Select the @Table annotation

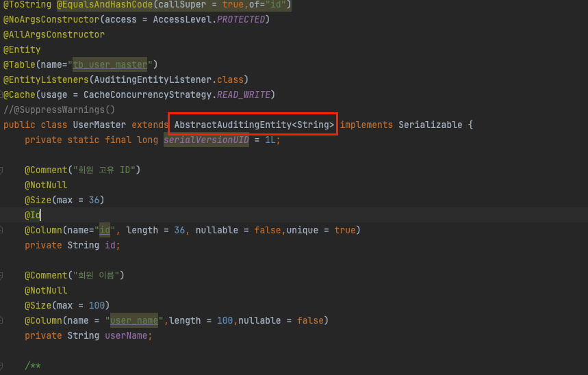tap(19, 64)
